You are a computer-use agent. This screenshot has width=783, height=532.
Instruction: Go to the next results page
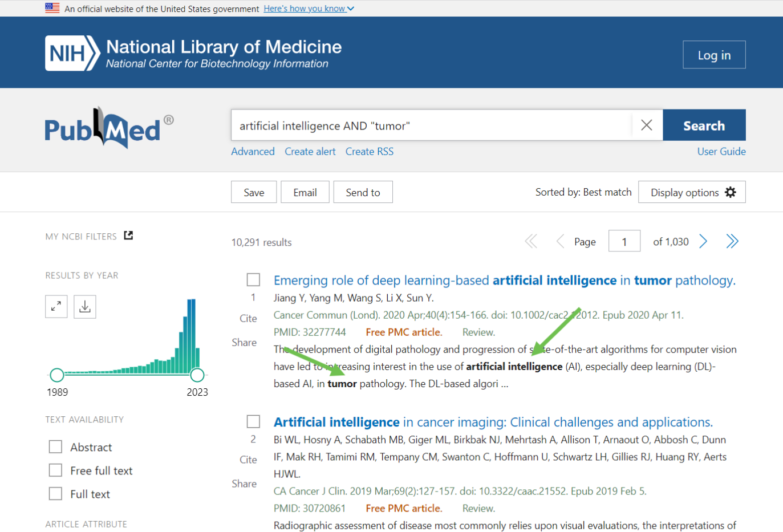(x=703, y=242)
